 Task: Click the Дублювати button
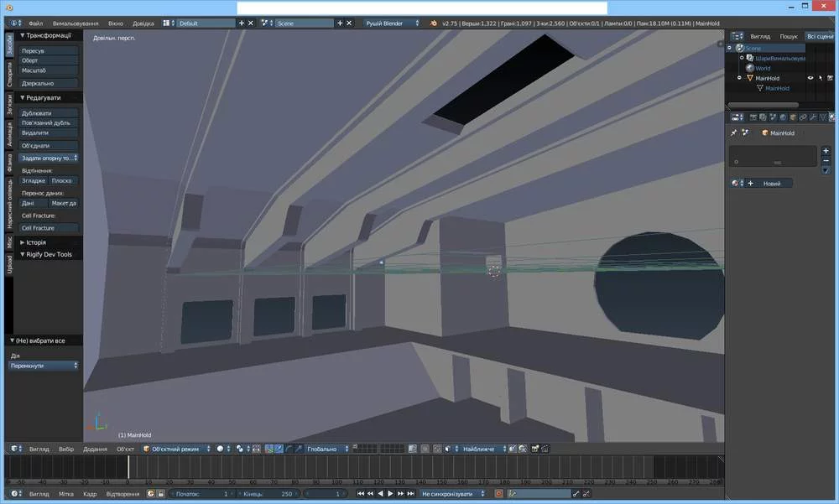[49, 113]
